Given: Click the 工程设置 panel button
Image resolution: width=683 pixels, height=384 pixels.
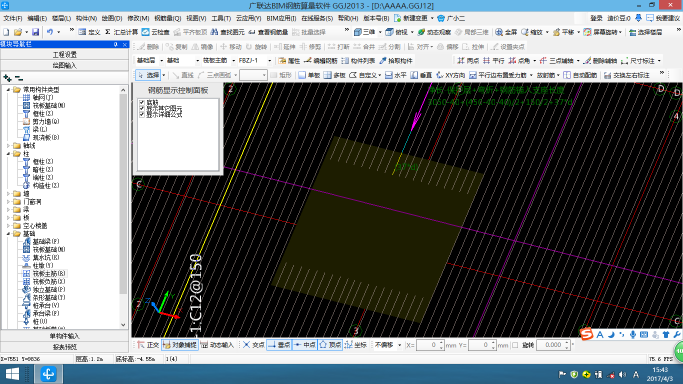Looking at the screenshot, I should pyautogui.click(x=64, y=55).
